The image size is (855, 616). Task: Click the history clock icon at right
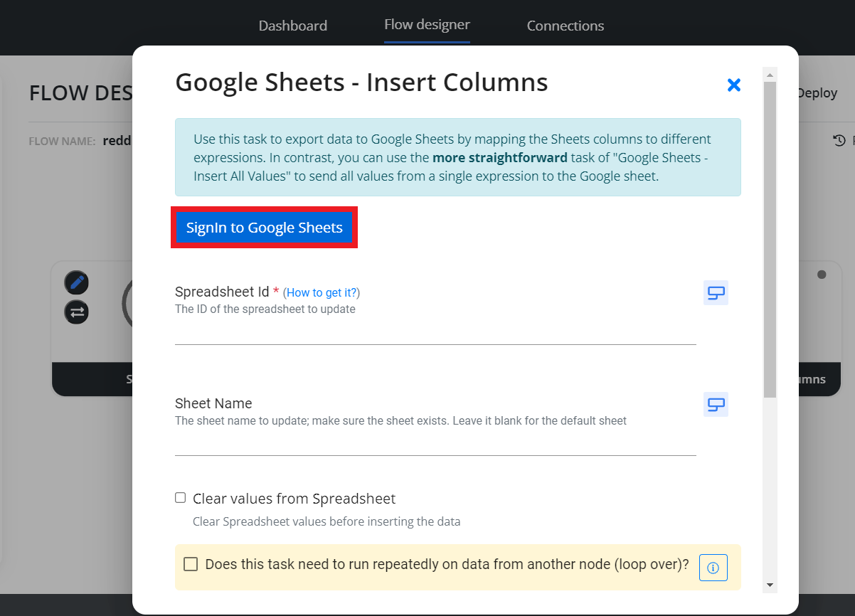tap(839, 141)
